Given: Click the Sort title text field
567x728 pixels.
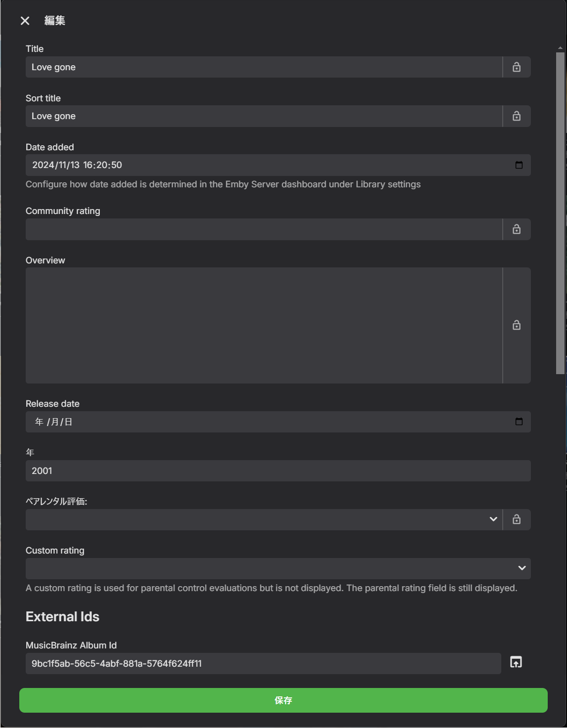Looking at the screenshot, I should point(264,116).
